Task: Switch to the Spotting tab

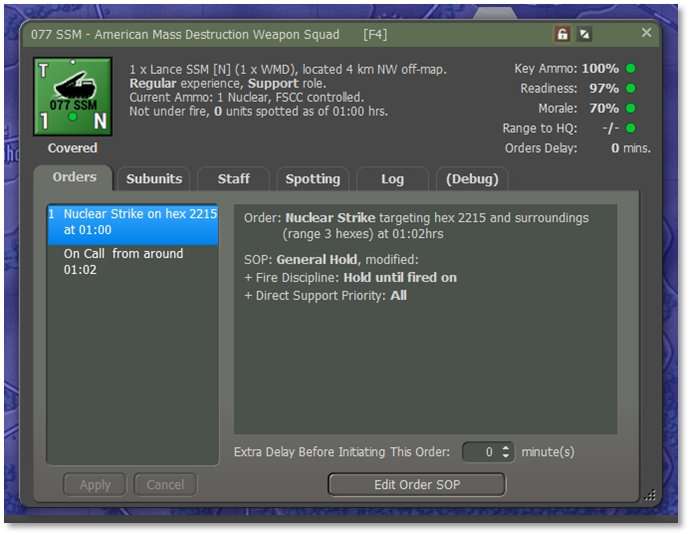Action: tap(313, 179)
